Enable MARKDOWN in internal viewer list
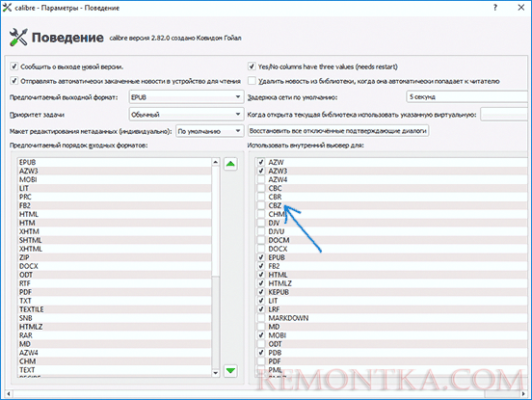This screenshot has height=400, width=532. tap(261, 318)
